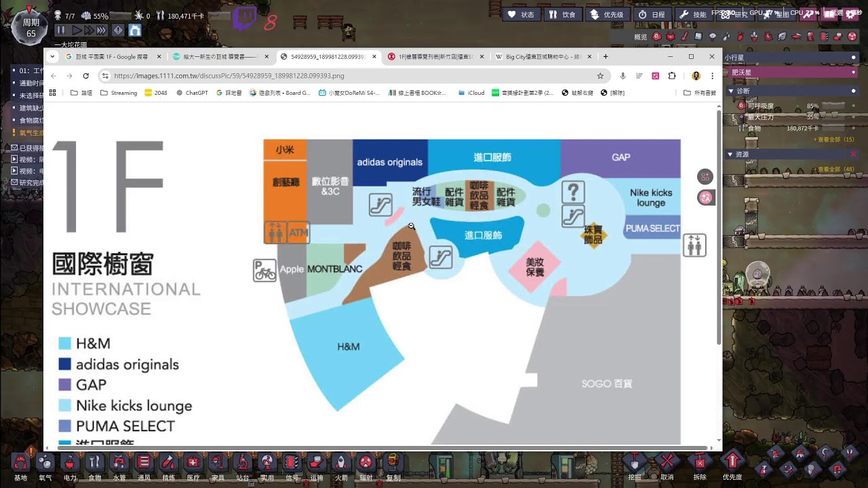Toggle the oxygen overlay in overview bar

(x=658, y=36)
